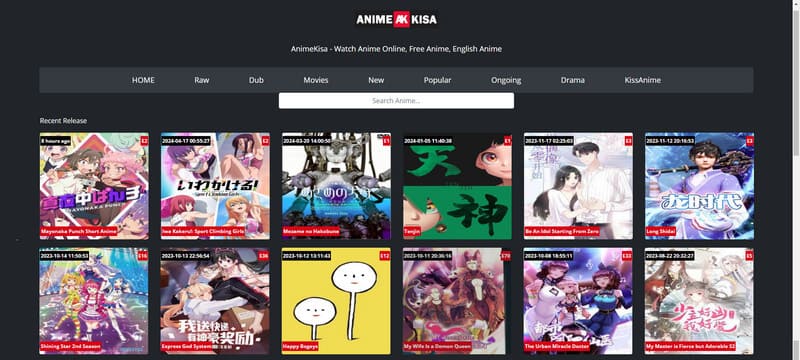The height and width of the screenshot is (360, 800).
Task: Open the Long Shidai poster
Action: (x=699, y=186)
